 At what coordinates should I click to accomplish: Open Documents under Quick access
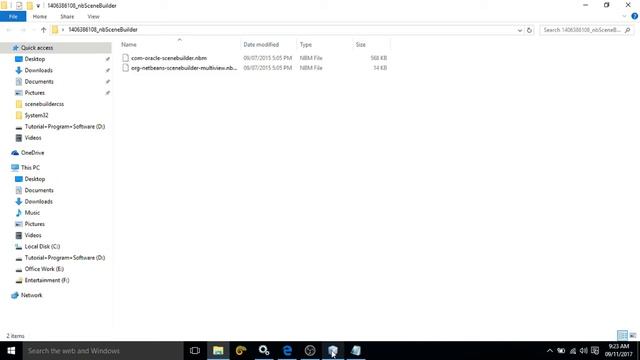tap(39, 82)
